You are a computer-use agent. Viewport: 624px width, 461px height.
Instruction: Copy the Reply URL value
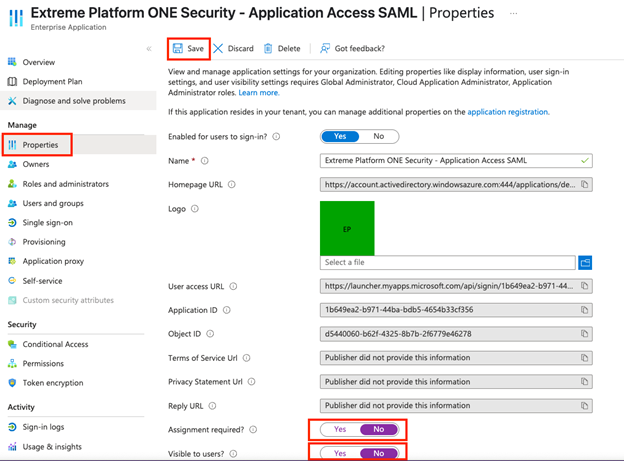(584, 406)
